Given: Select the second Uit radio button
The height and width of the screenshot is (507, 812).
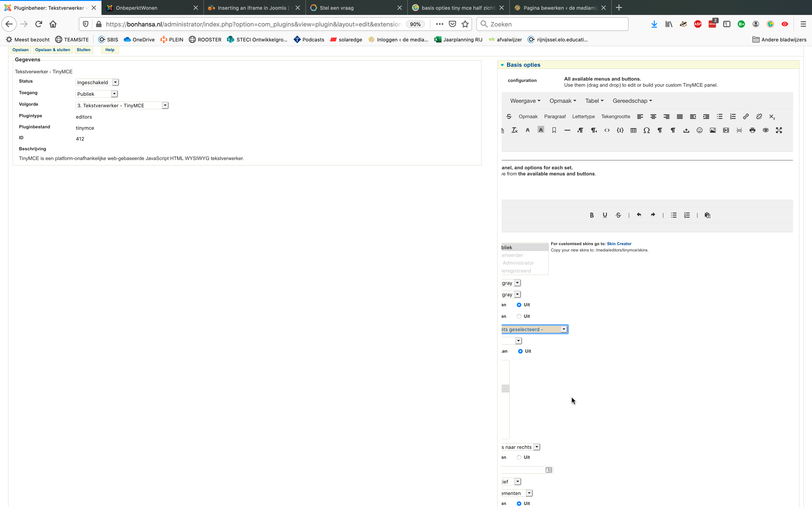Looking at the screenshot, I should [519, 316].
